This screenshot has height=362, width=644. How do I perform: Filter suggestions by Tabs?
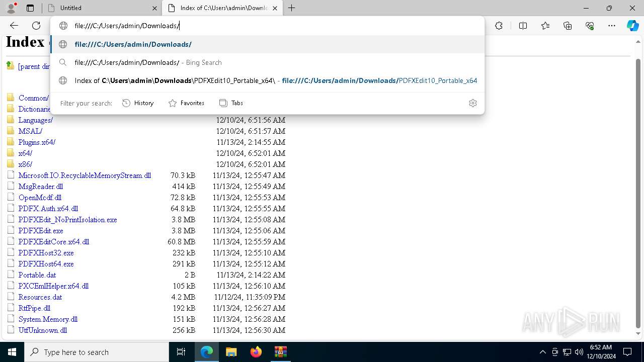(x=231, y=103)
